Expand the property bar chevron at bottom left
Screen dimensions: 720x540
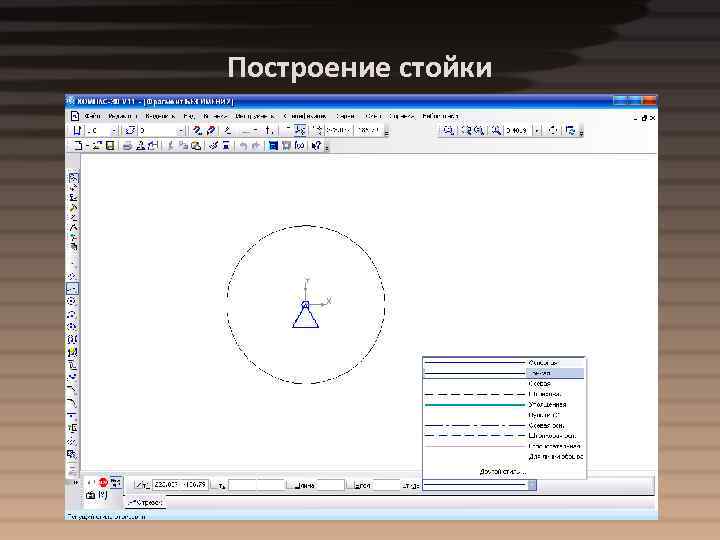(76, 482)
